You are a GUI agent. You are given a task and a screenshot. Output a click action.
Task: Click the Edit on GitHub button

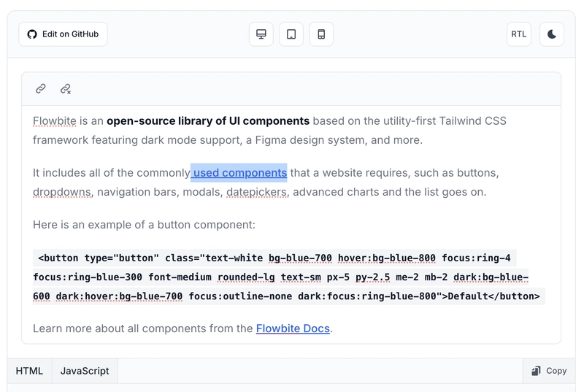pos(63,34)
